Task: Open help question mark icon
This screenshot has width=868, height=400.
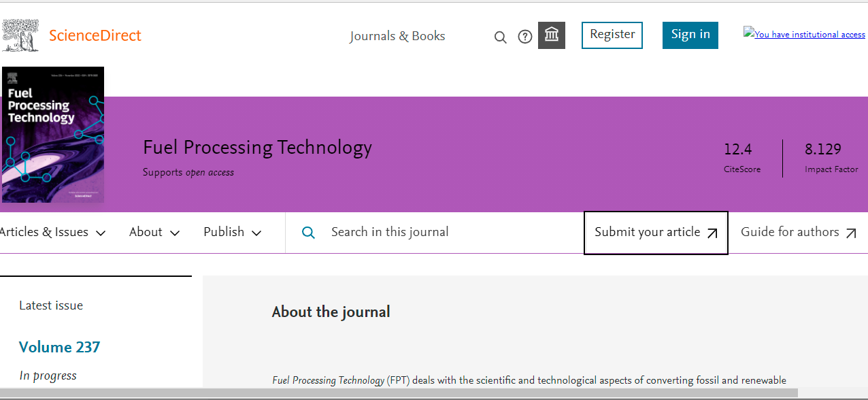Action: [525, 37]
